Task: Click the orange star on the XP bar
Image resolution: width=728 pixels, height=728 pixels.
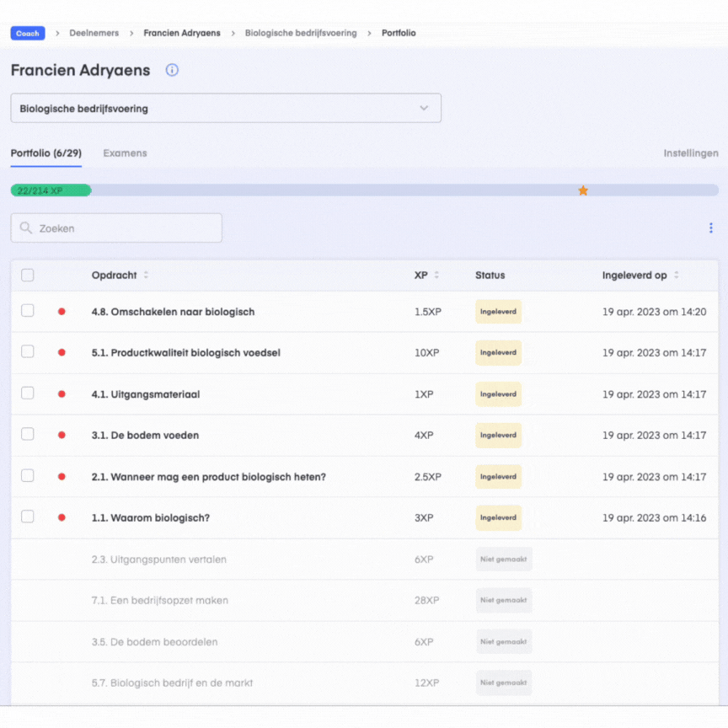Action: [583, 190]
